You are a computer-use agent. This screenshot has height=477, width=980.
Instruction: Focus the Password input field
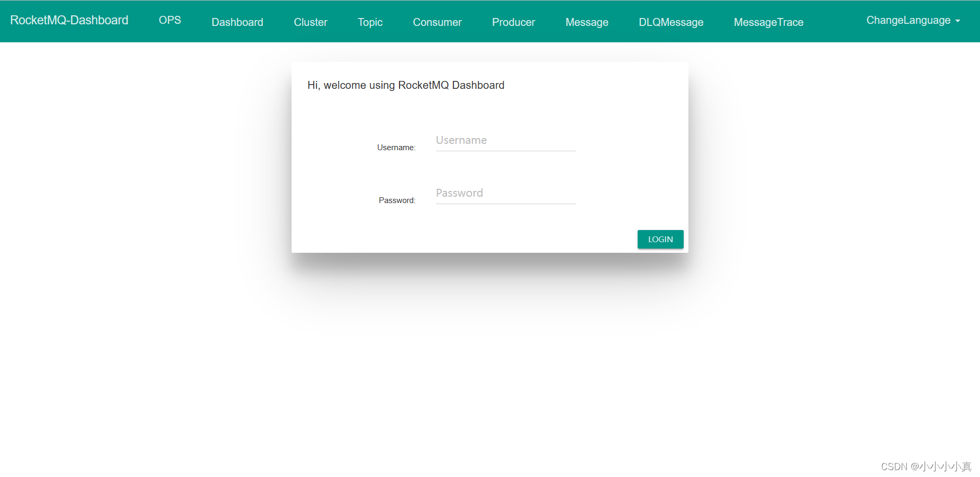506,194
